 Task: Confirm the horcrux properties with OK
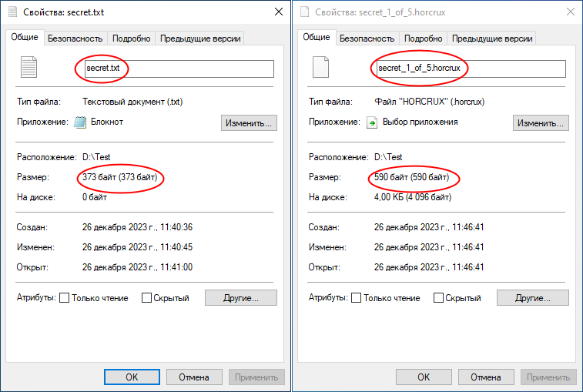tap(424, 377)
